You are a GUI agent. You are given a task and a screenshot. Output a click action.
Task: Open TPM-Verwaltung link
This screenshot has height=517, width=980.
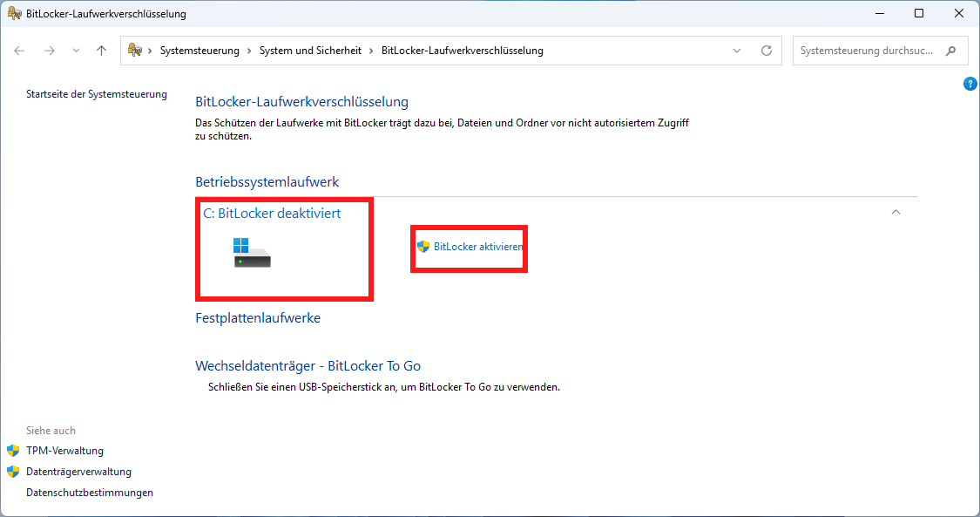tap(65, 451)
